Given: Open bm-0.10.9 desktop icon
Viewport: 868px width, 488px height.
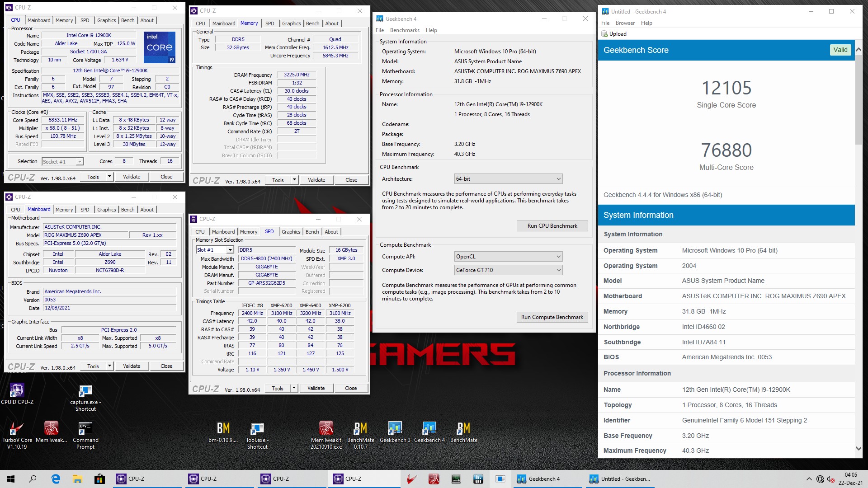Looking at the screenshot, I should click(x=223, y=432).
